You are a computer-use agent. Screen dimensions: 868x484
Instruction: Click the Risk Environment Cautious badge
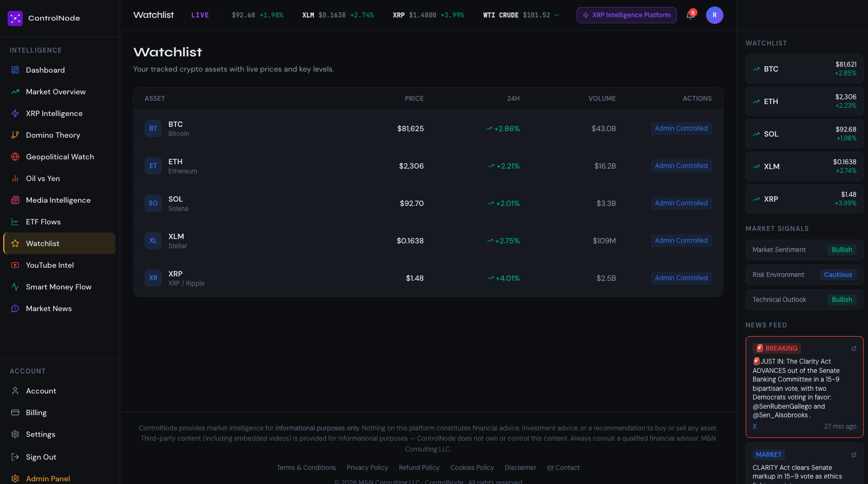pyautogui.click(x=838, y=275)
